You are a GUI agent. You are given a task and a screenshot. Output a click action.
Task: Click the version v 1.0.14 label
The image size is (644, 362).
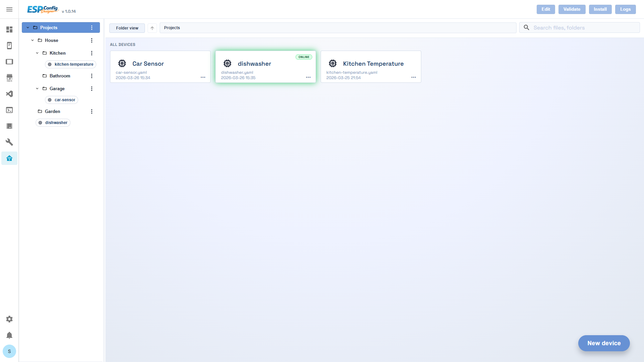(69, 11)
